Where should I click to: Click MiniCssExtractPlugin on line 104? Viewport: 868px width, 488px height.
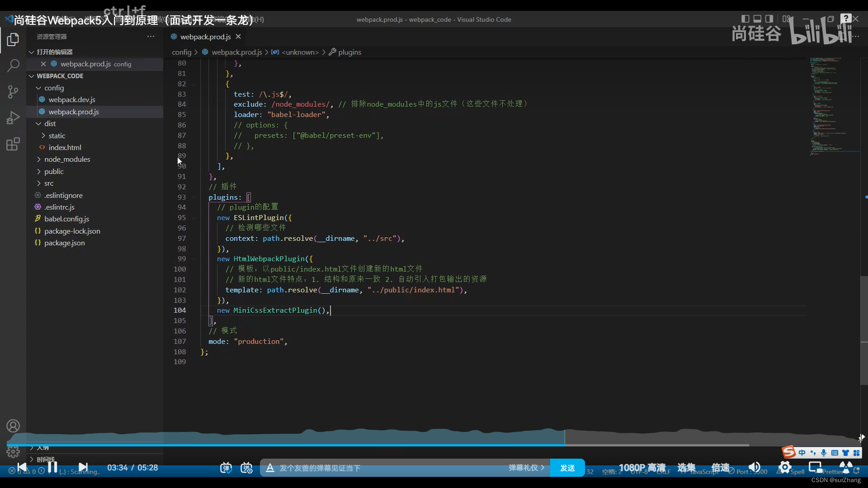coord(275,310)
